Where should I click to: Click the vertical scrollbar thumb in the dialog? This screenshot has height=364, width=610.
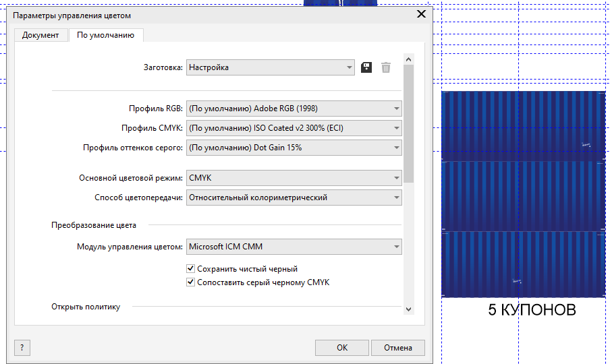[x=408, y=123]
